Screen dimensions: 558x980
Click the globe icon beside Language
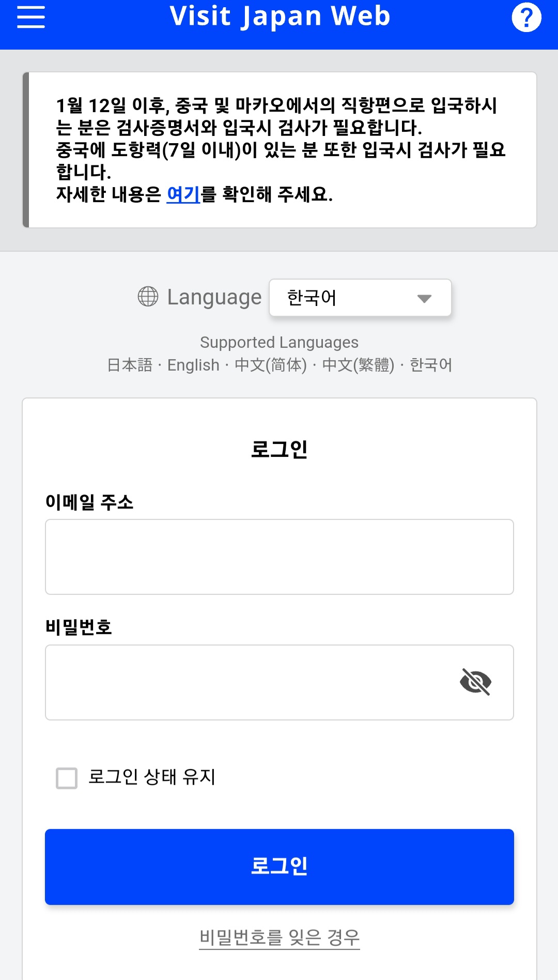click(148, 297)
